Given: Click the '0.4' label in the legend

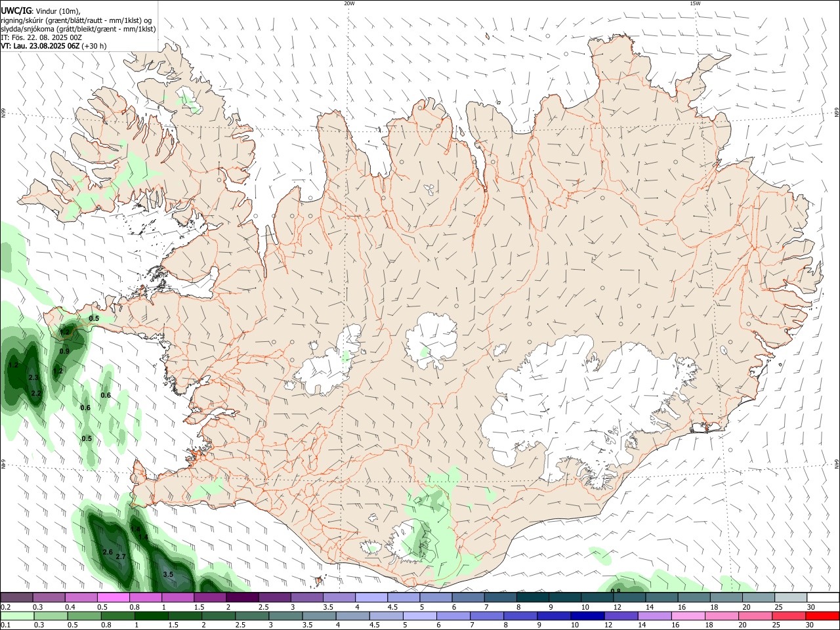Looking at the screenshot, I should click(x=70, y=607).
